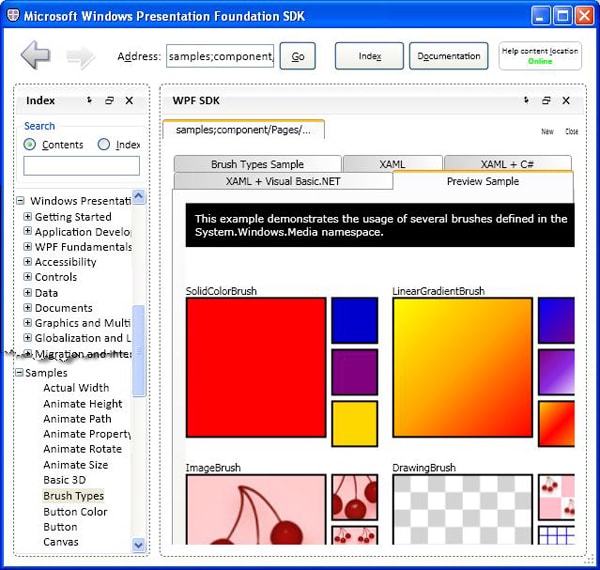Click the large red SolidColorBrush square

[256, 367]
